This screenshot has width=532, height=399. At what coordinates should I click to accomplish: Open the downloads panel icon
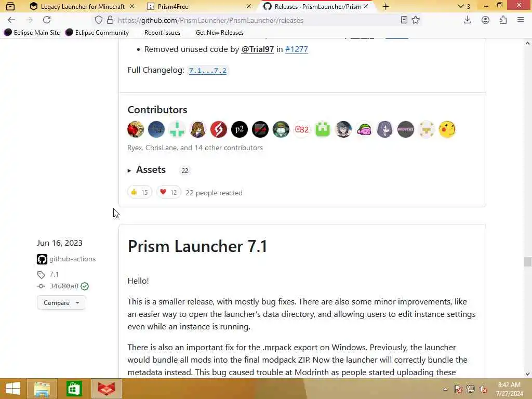coord(467,20)
